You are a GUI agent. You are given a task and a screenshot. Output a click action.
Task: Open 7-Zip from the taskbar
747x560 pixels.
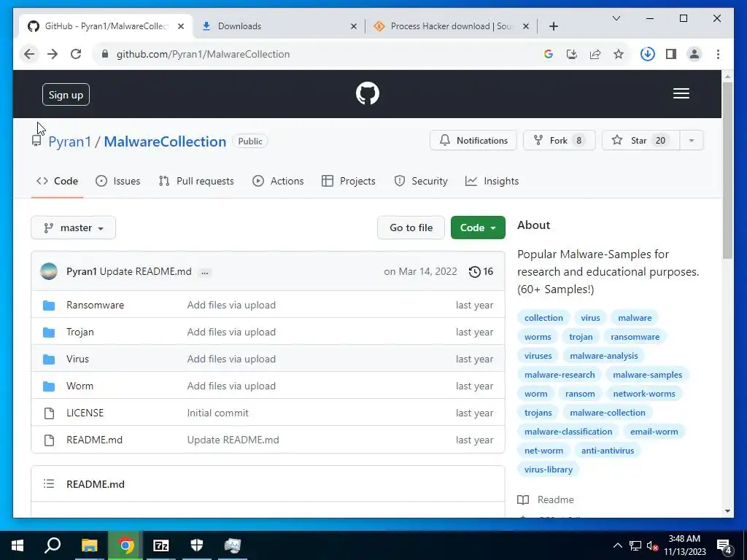point(161,545)
